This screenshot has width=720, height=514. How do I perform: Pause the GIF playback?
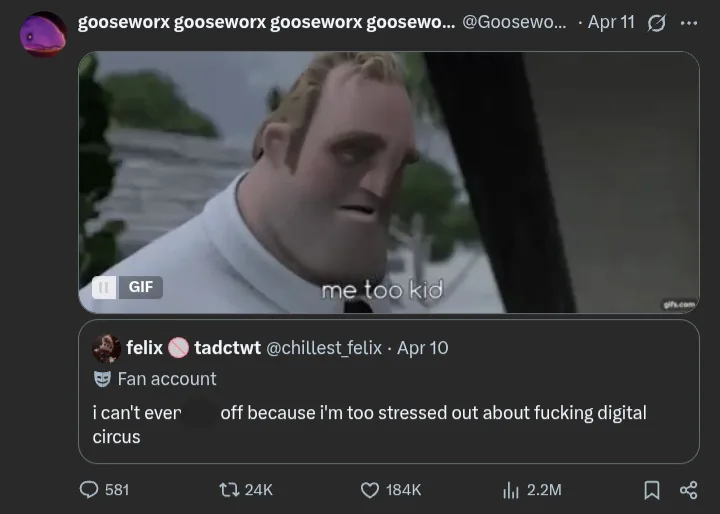coord(104,287)
